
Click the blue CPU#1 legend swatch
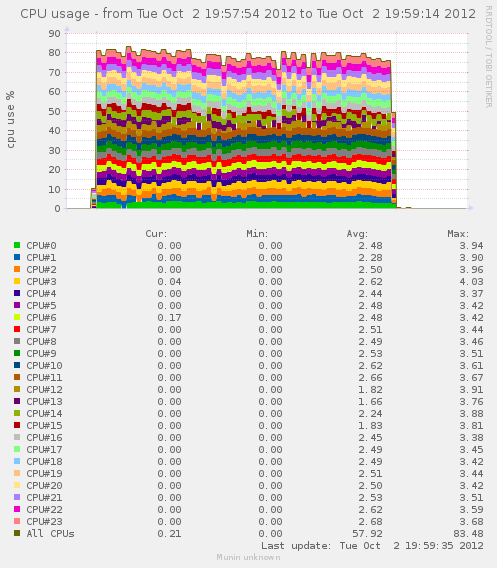click(x=17, y=257)
